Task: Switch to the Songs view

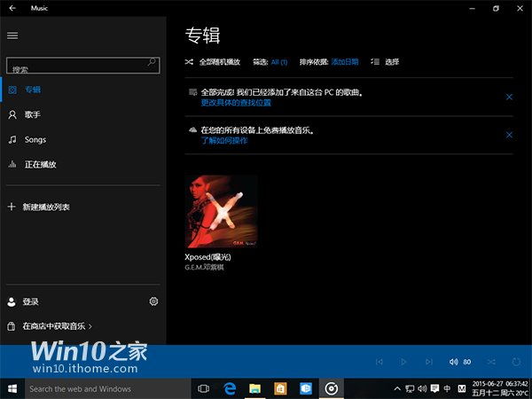Action: (x=83, y=139)
